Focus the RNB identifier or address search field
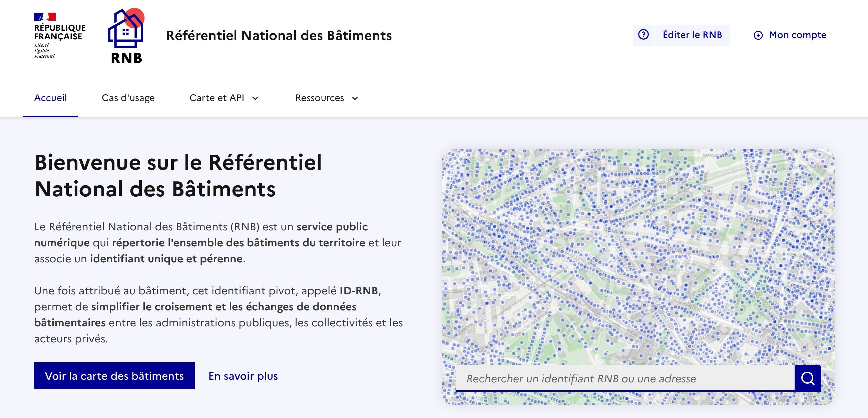Image resolution: width=868 pixels, height=418 pixels. point(625,378)
